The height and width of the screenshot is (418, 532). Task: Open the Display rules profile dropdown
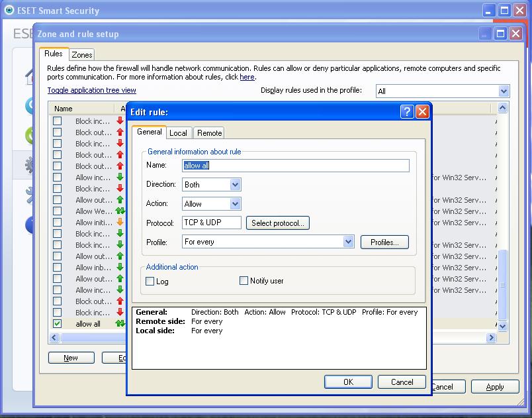click(504, 91)
